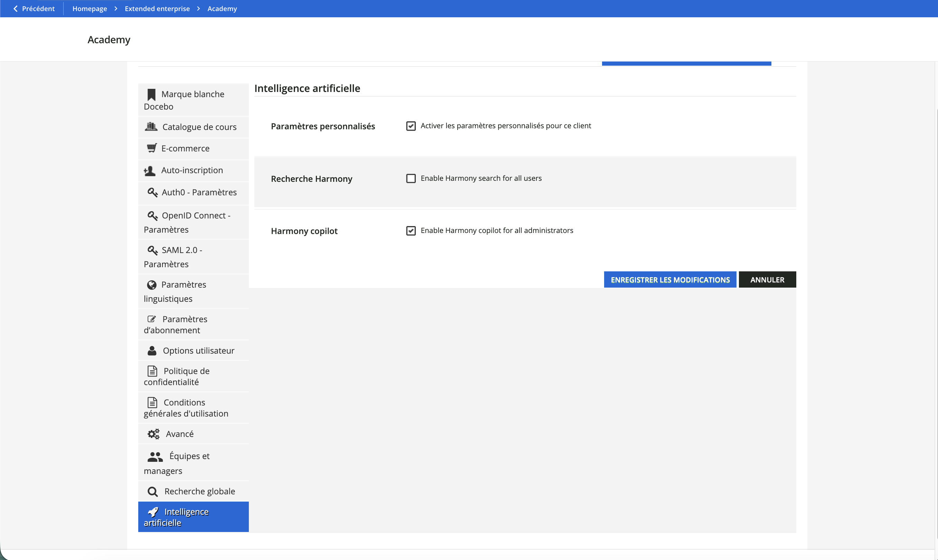Open the Options utilisateur menu entry
The width and height of the screenshot is (938, 560).
(198, 351)
